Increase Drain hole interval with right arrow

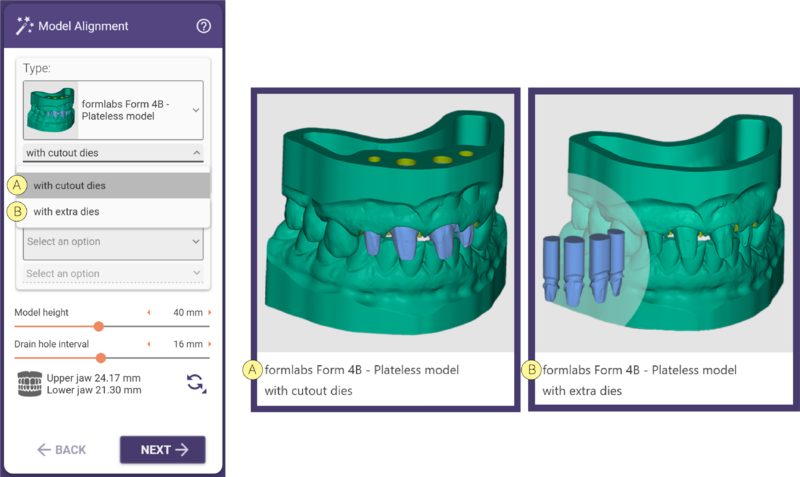(x=210, y=344)
